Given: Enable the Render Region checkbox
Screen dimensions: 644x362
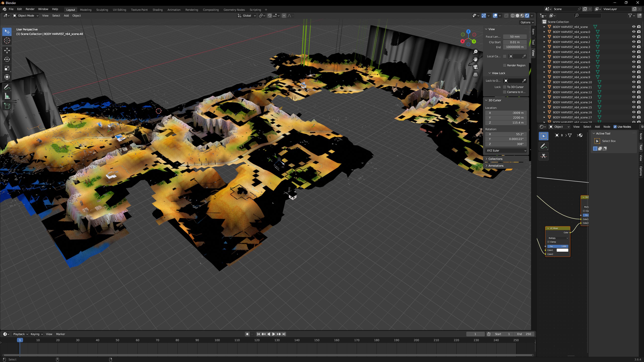Looking at the screenshot, I should point(505,65).
